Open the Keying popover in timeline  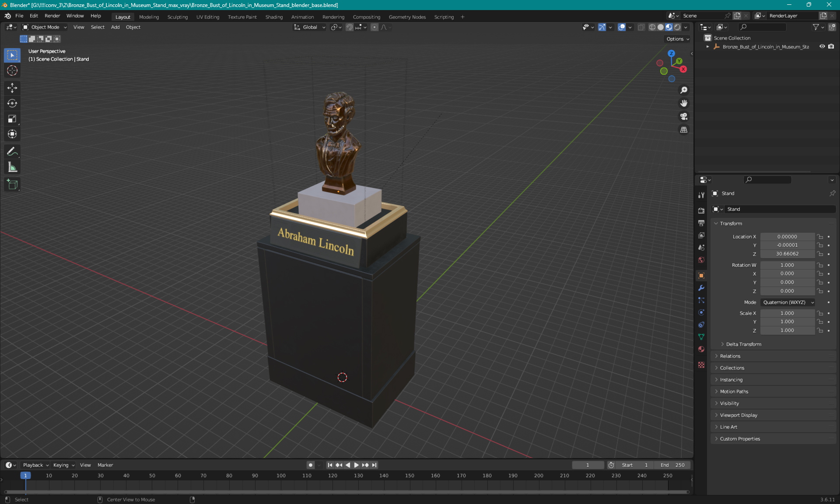(x=64, y=465)
